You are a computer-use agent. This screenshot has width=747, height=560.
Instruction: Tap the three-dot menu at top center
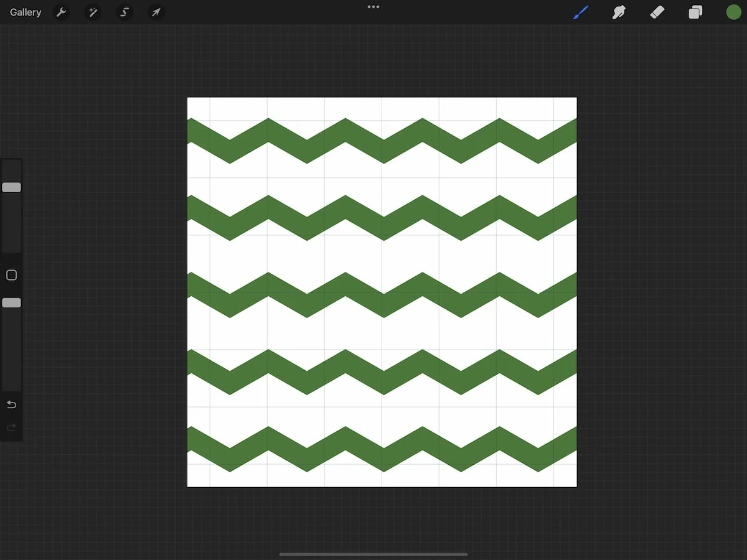[x=374, y=7]
